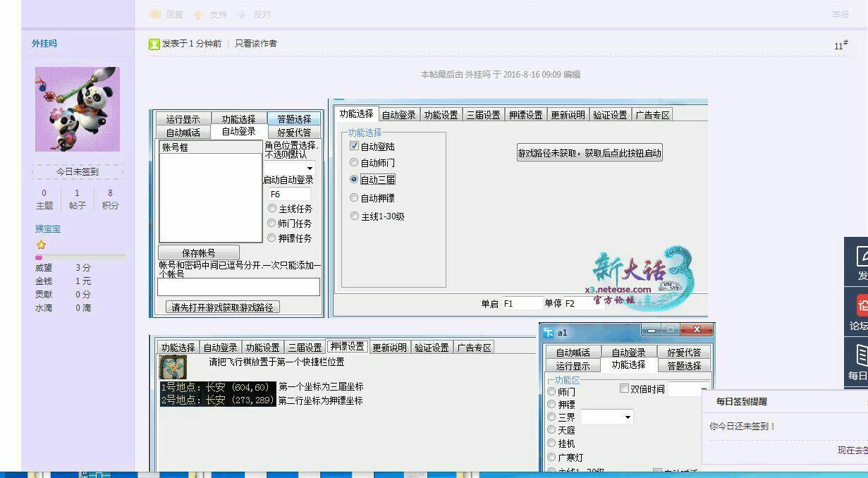Open the dropdown next to 三界
Viewport: 868px width, 478px height.
click(627, 417)
